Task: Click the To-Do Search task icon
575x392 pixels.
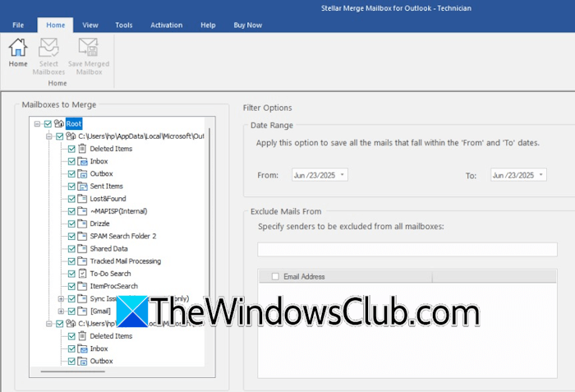Action: click(x=82, y=274)
